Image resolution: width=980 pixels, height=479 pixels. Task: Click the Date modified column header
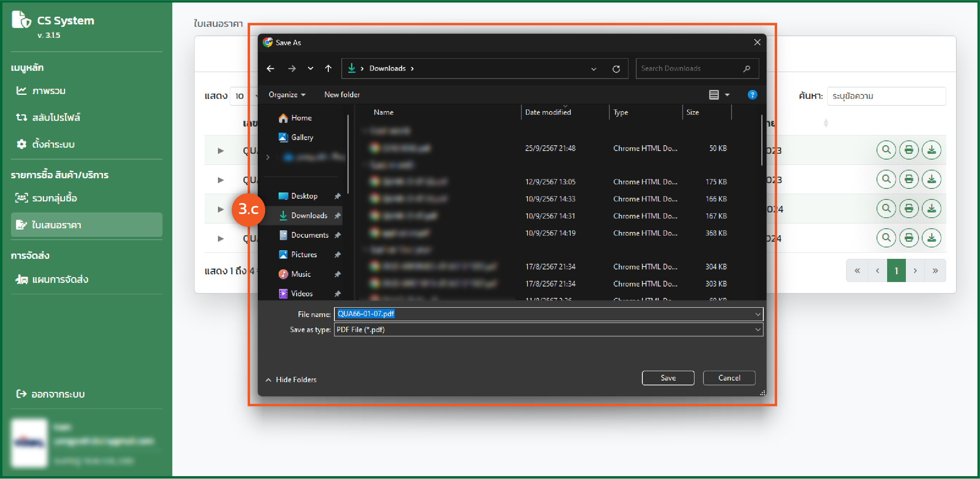[x=548, y=112]
